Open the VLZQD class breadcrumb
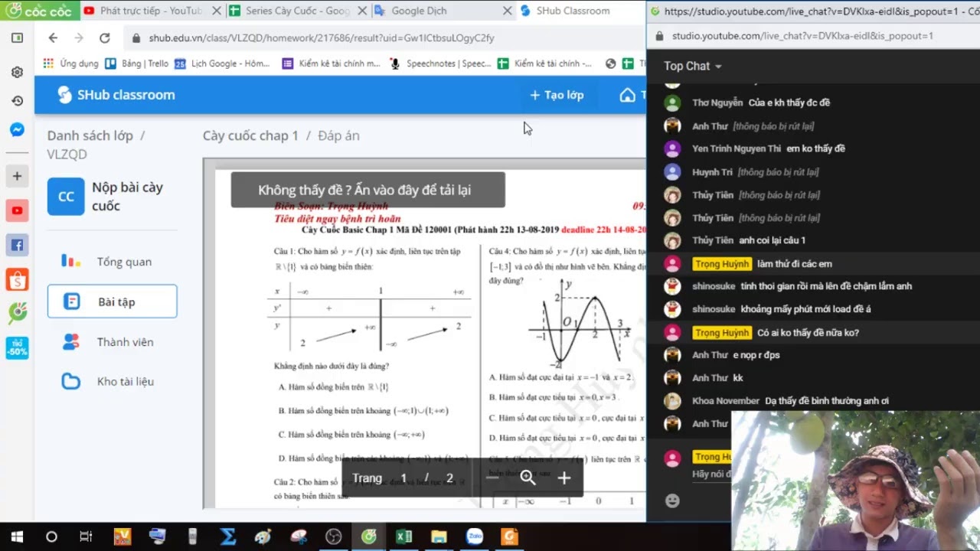980x551 pixels. point(67,154)
